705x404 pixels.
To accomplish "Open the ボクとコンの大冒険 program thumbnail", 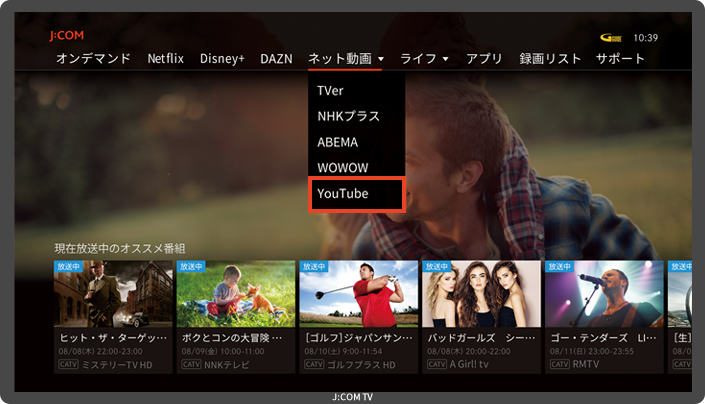I will tap(236, 294).
